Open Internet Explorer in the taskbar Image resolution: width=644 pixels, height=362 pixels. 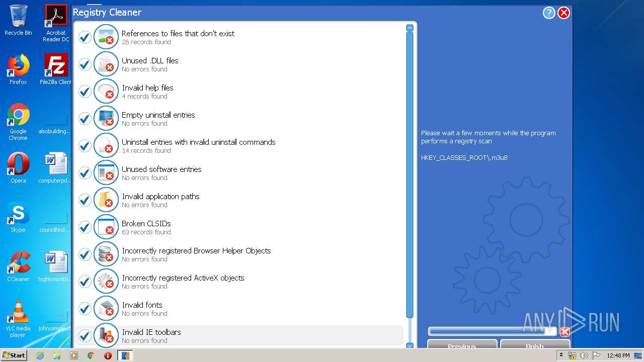point(40,355)
